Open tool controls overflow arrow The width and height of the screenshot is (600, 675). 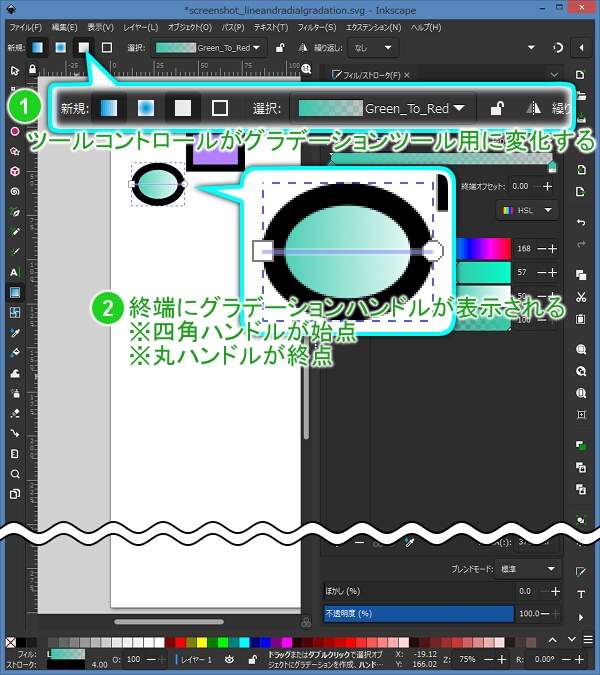pyautogui.click(x=531, y=47)
